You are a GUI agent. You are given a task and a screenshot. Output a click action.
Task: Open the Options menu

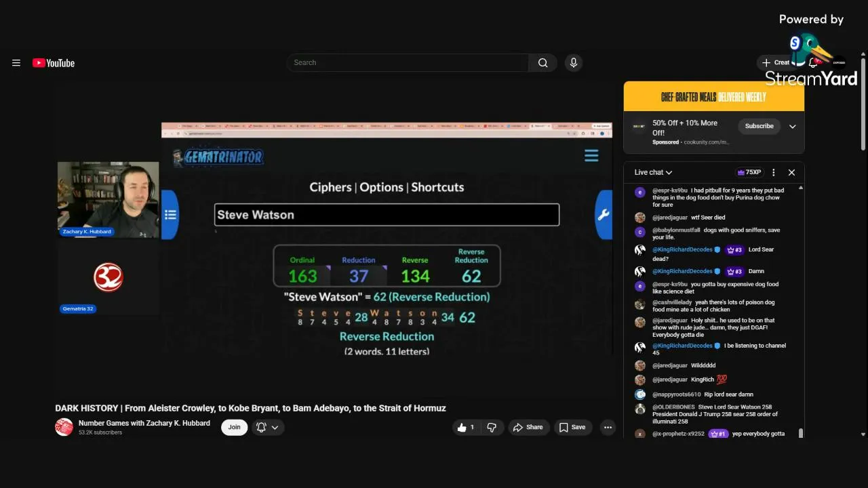[x=381, y=187]
